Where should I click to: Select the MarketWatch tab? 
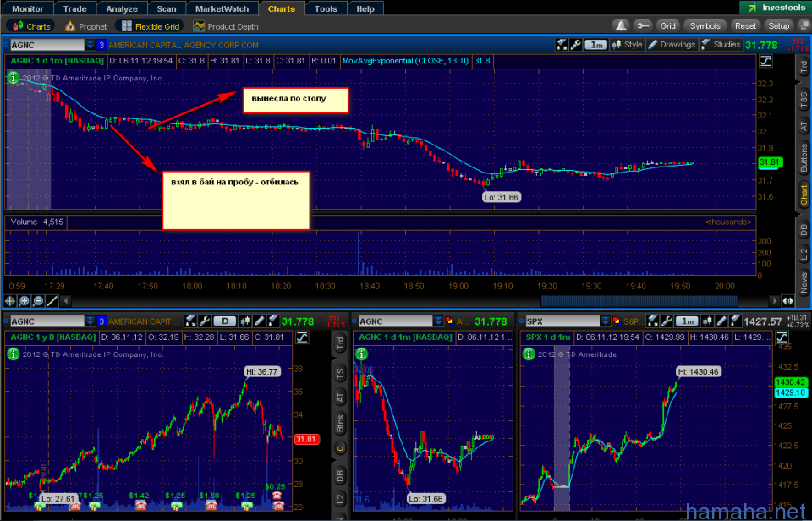[222, 8]
